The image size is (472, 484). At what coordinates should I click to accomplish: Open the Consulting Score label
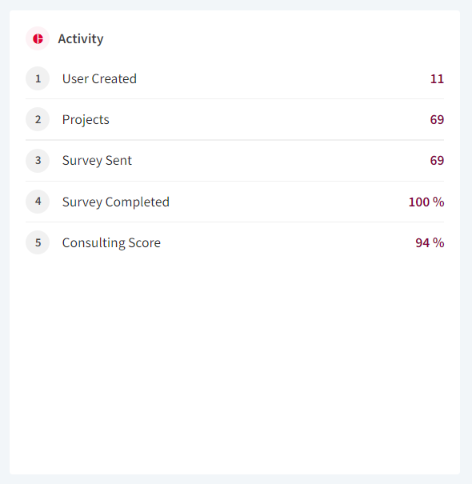[111, 243]
